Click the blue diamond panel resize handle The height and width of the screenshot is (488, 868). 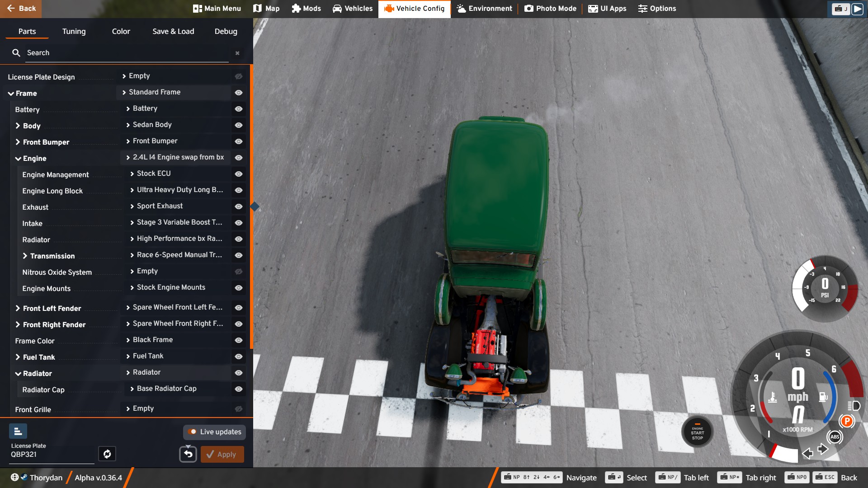[x=255, y=206]
